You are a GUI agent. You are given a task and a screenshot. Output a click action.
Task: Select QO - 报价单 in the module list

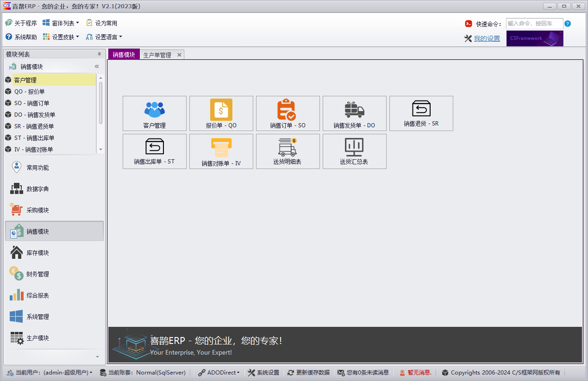point(50,92)
